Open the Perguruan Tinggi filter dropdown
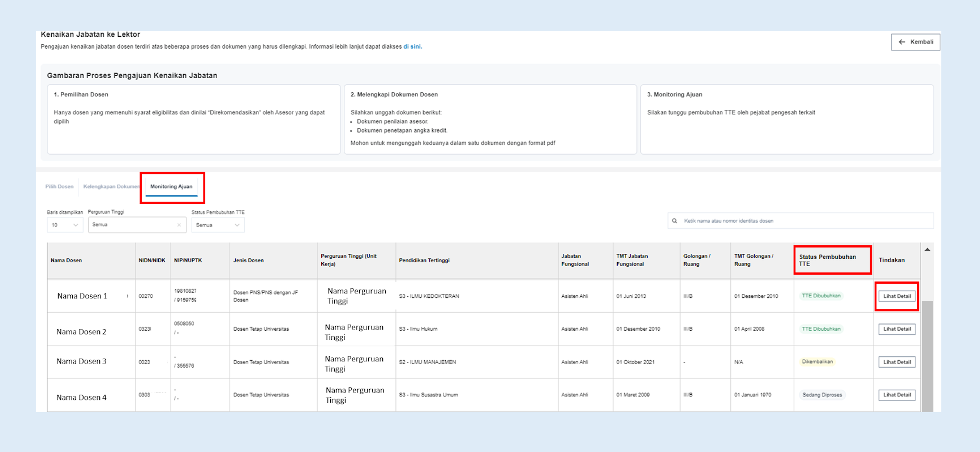 pos(137,225)
